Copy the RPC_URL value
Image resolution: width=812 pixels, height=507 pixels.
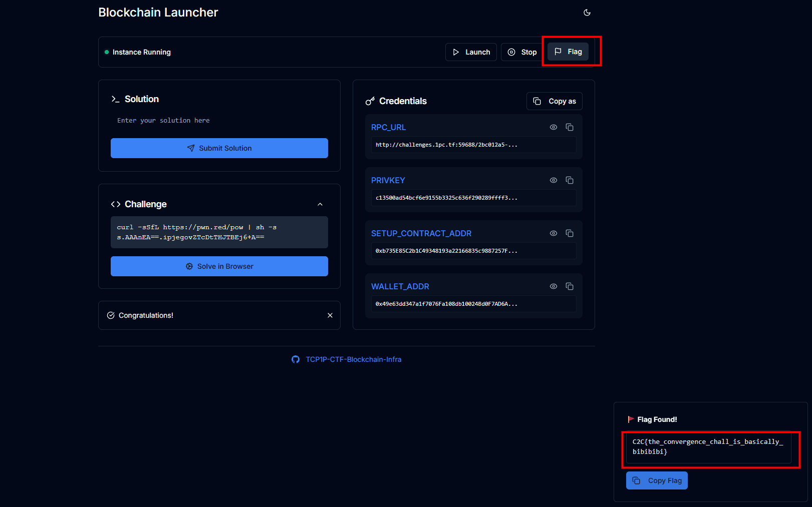[x=570, y=127]
